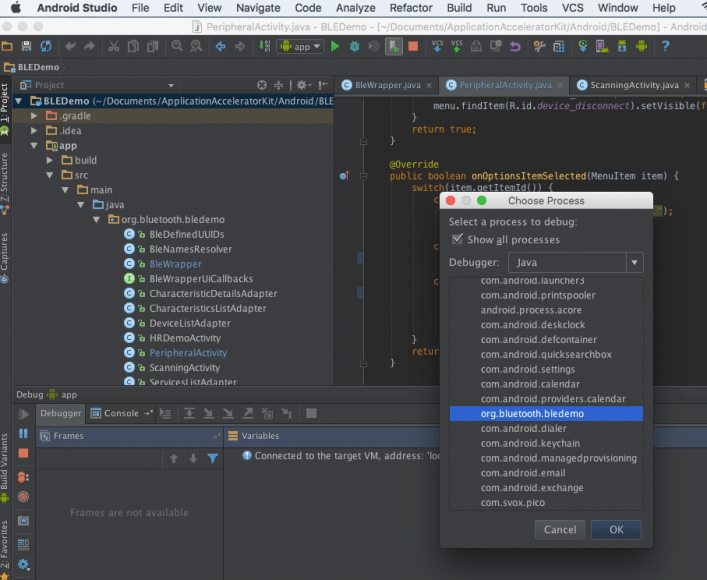Click the Make Project build icon
The height and width of the screenshot is (580, 707).
264,46
